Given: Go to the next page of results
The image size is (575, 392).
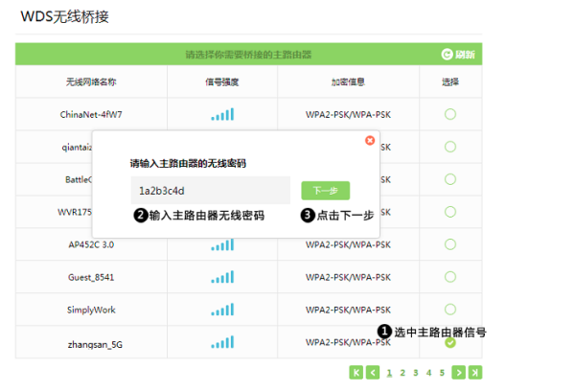Looking at the screenshot, I should pyautogui.click(x=459, y=372).
